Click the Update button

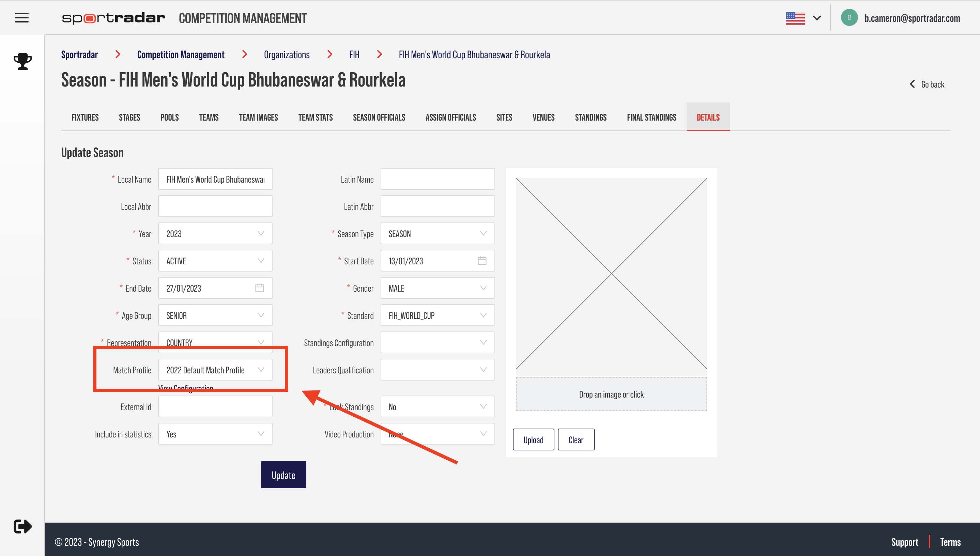coord(284,475)
